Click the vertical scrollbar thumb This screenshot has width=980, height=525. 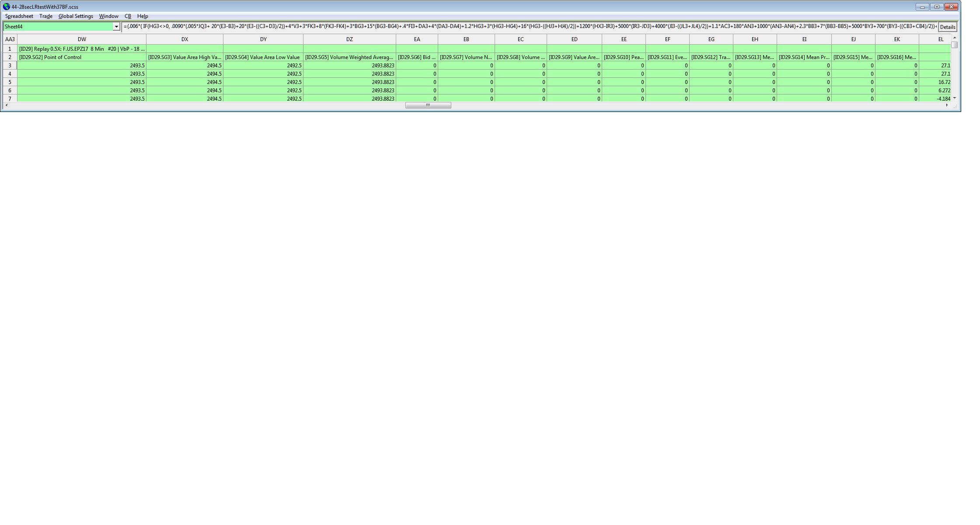[954, 45]
